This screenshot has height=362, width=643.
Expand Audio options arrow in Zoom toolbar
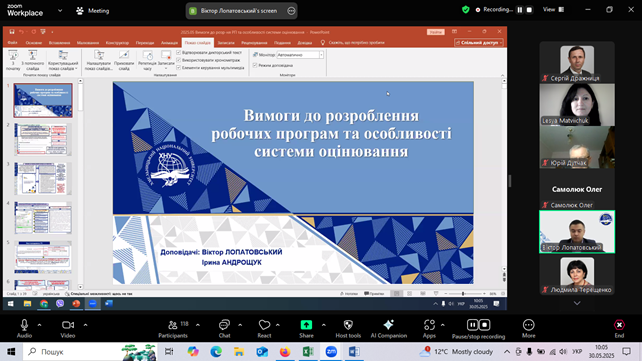pos(39,325)
